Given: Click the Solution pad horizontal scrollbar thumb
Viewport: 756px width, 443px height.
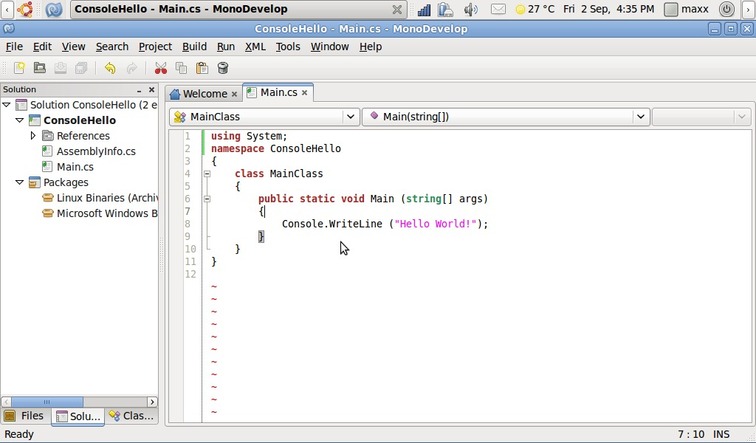Looking at the screenshot, I should [x=47, y=402].
